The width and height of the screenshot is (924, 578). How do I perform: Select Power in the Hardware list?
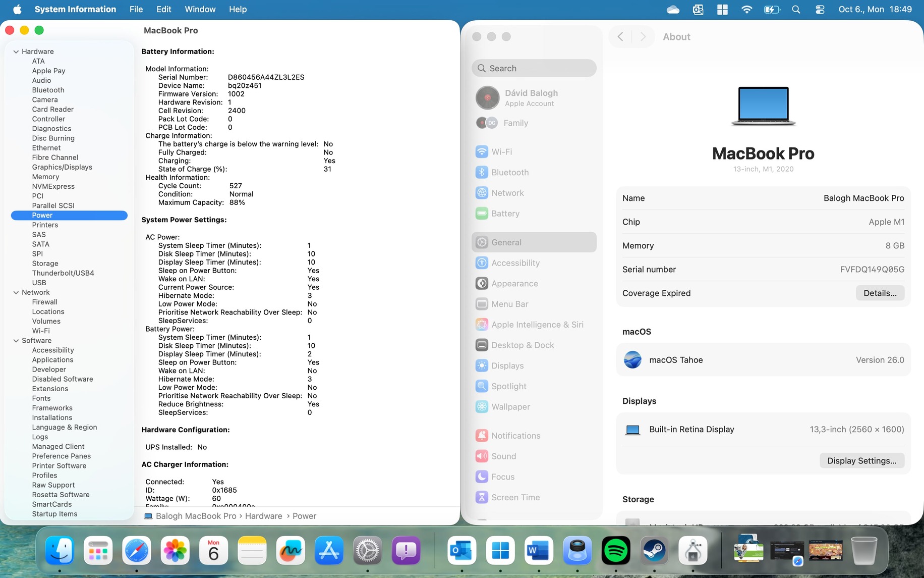point(69,216)
